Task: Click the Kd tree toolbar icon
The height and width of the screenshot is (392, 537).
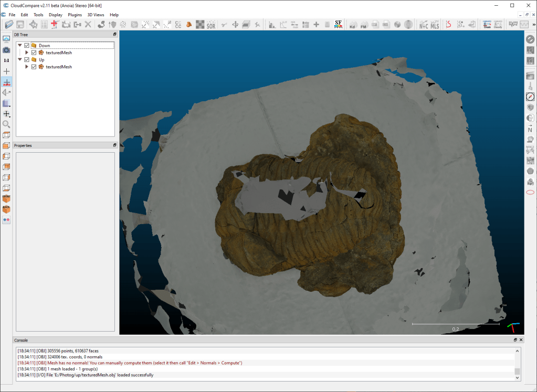Action: point(353,25)
